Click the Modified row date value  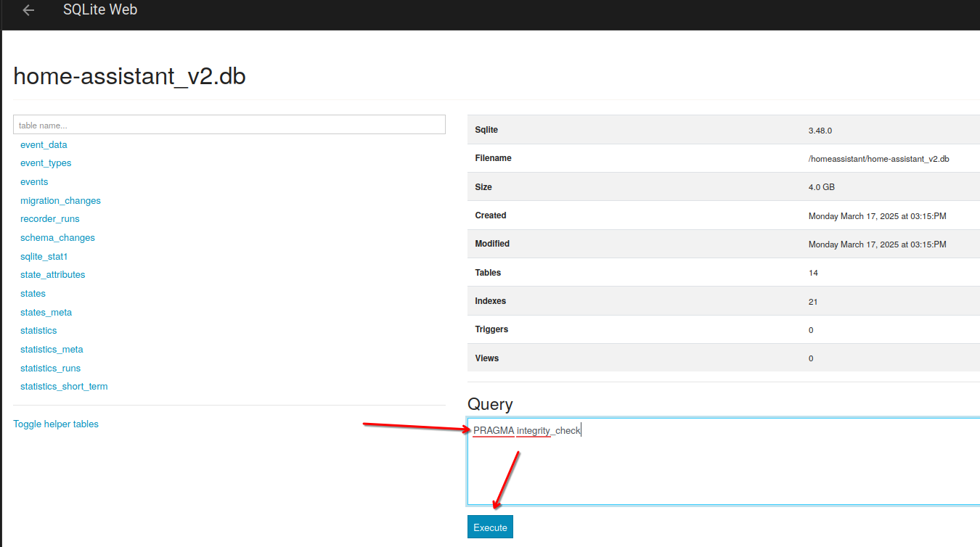pyautogui.click(x=877, y=244)
